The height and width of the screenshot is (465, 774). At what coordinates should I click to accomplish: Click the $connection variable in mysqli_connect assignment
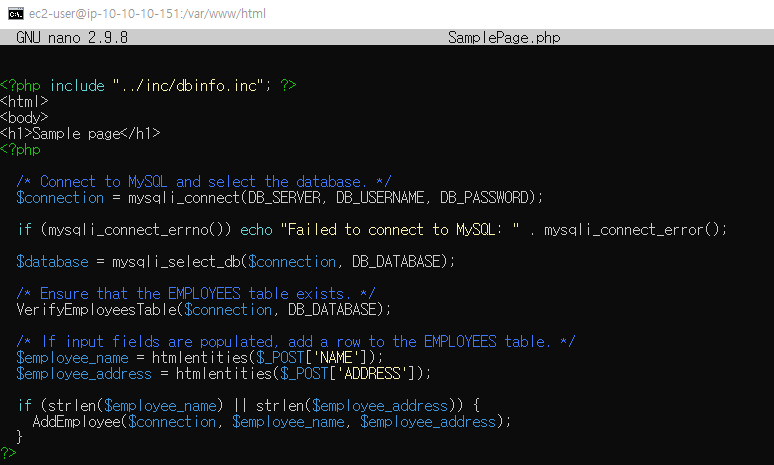point(60,198)
